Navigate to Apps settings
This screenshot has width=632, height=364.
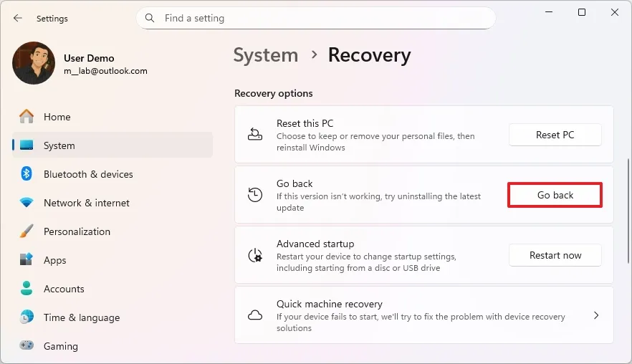[112, 260]
